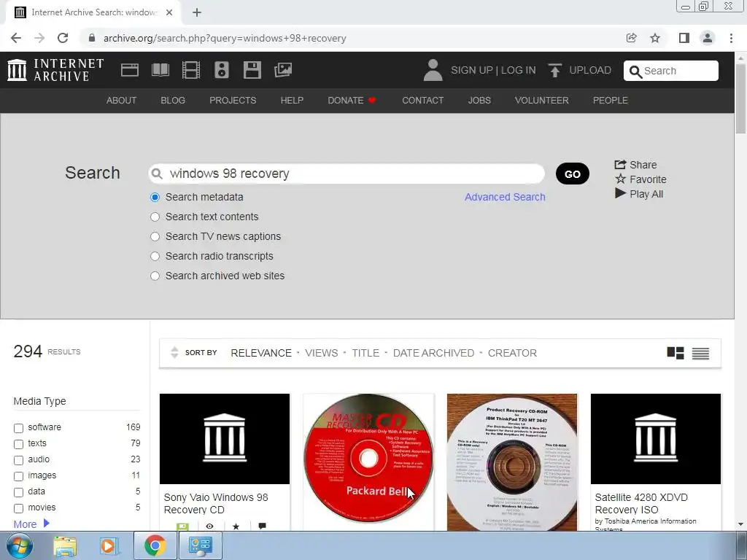Screen dimensions: 747x560
Task: Click the Favorite star icon
Action: (x=620, y=179)
